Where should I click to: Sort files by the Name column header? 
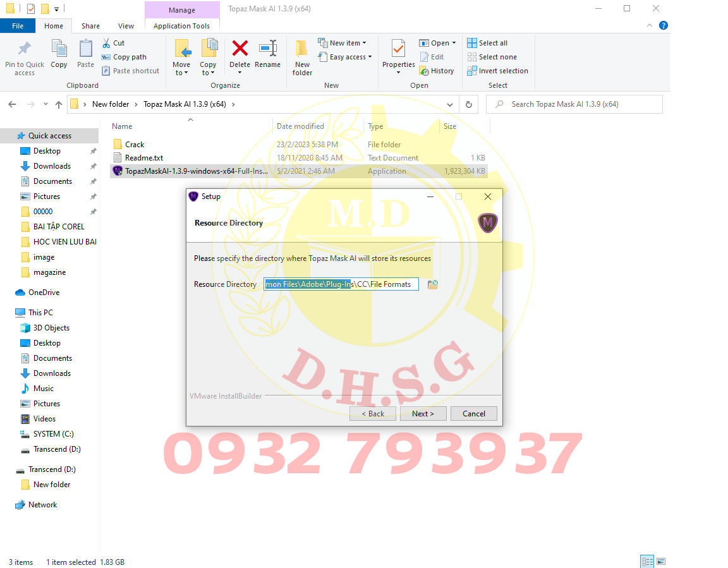[122, 126]
